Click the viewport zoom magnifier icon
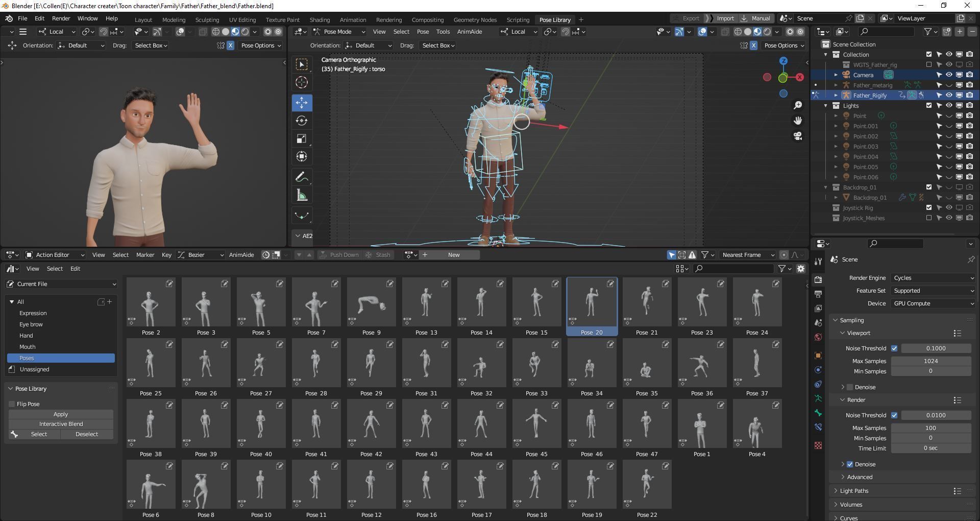 click(798, 105)
